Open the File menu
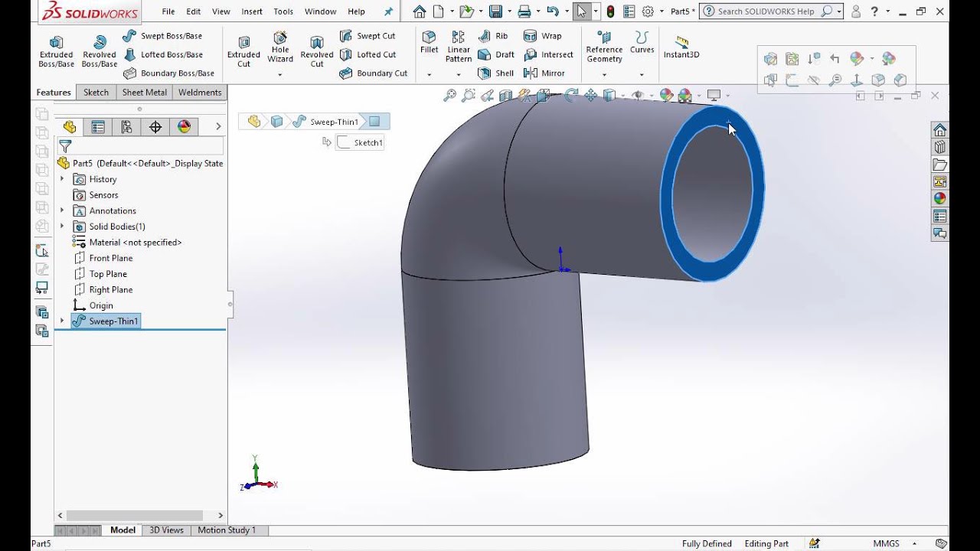The image size is (980, 551). click(x=168, y=11)
